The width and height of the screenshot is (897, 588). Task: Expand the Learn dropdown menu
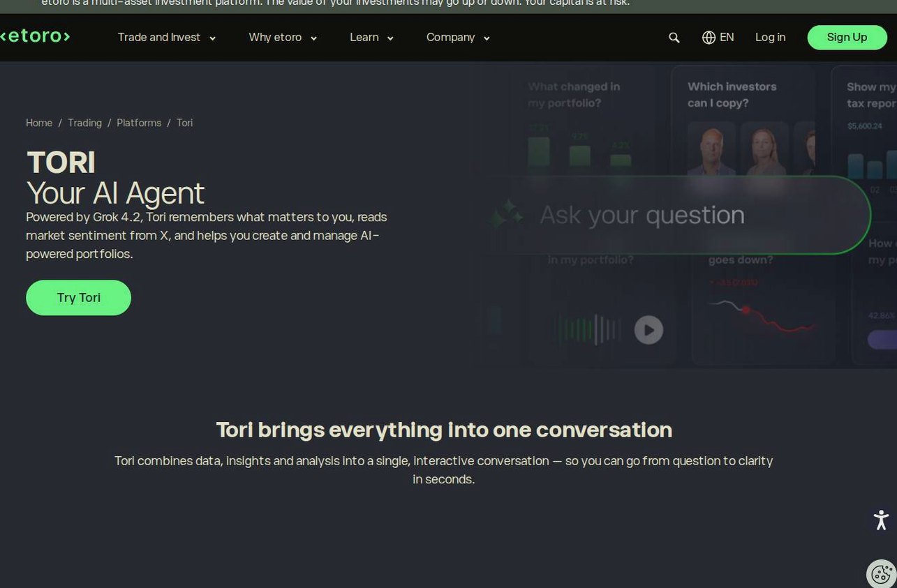(371, 38)
